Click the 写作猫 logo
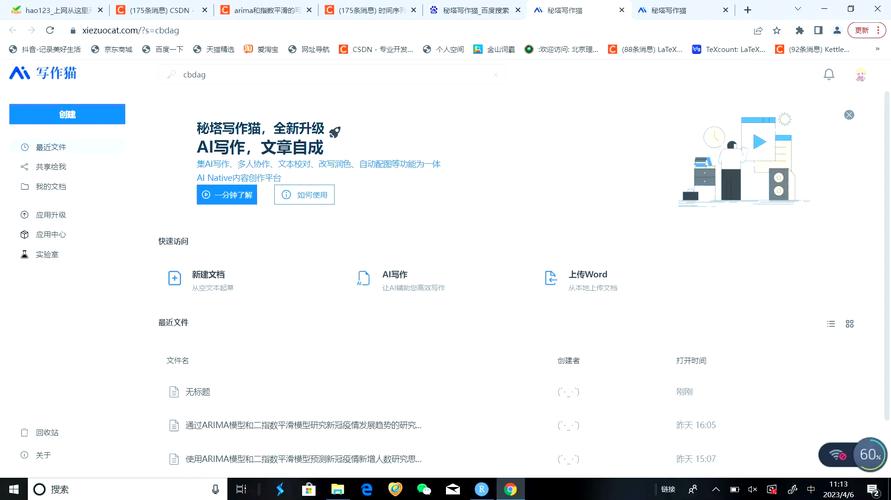Screen dimensions: 891x500 (x=43, y=73)
